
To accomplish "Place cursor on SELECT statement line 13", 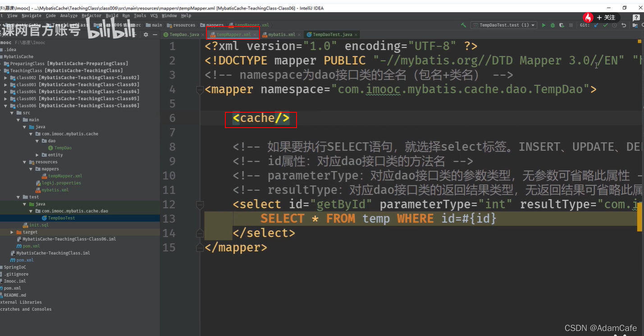I will [x=378, y=219].
